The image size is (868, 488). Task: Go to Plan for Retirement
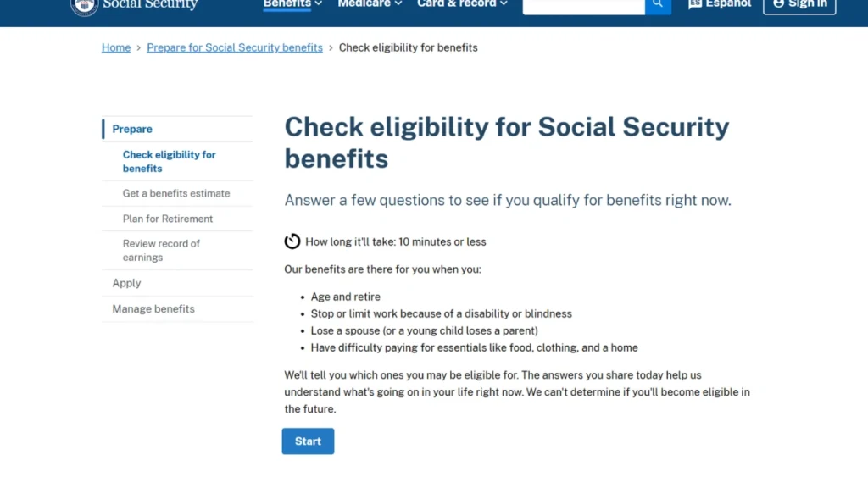pos(168,219)
